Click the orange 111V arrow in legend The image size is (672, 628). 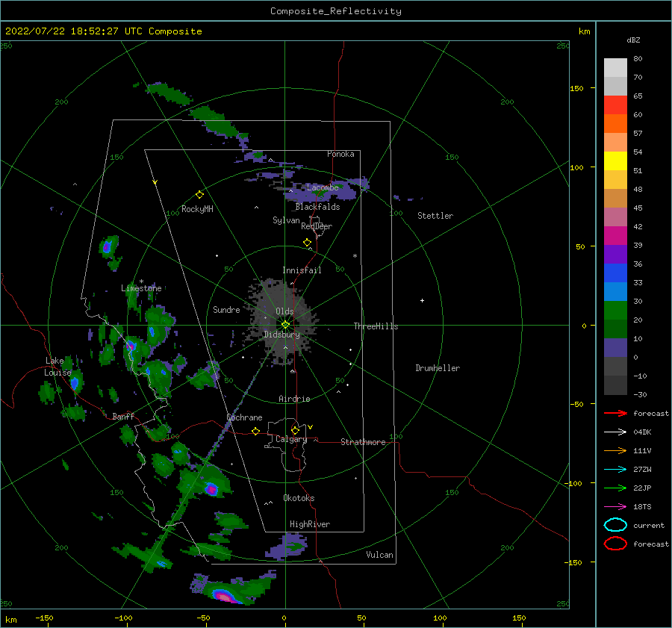(615, 450)
